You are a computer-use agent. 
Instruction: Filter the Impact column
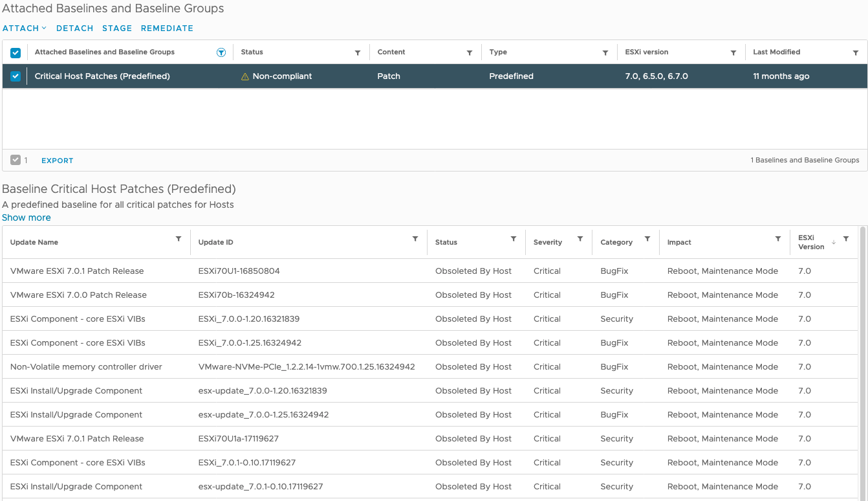[x=778, y=239]
